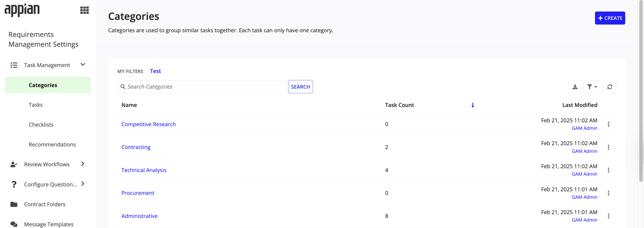Expand the Review Workflows section

tap(83, 164)
